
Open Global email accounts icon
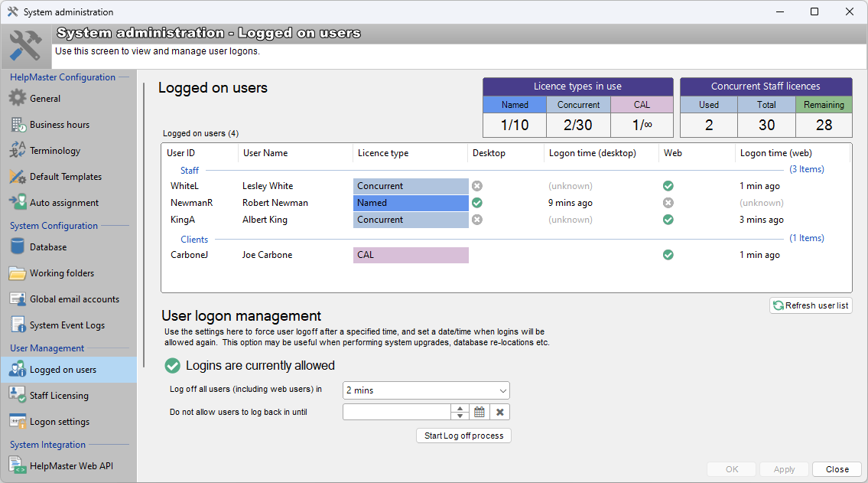point(17,299)
